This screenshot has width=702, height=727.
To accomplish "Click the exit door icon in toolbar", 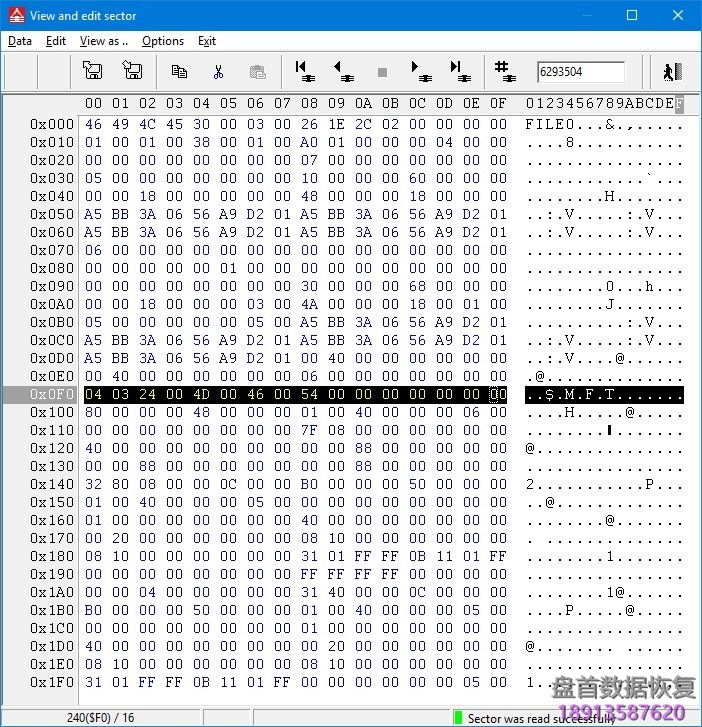I will [672, 72].
